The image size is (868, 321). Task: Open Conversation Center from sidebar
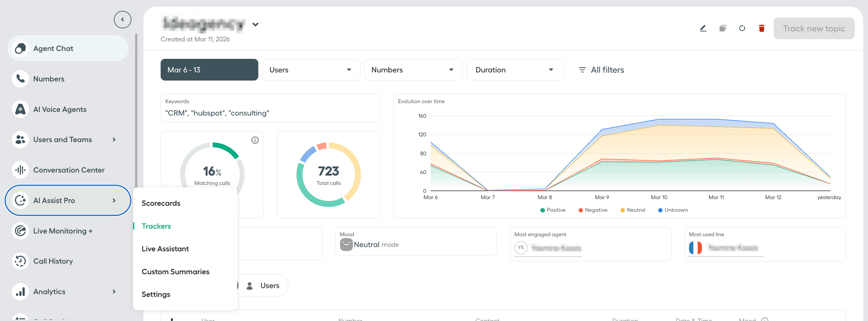pos(69,170)
